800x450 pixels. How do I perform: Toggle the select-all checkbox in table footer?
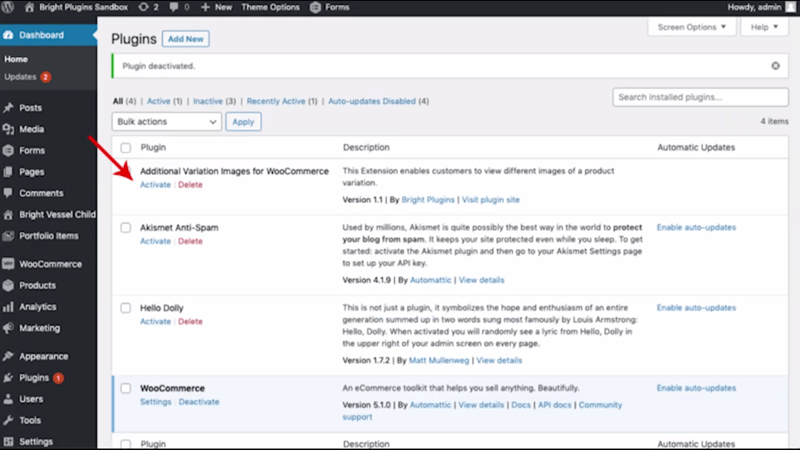[126, 444]
